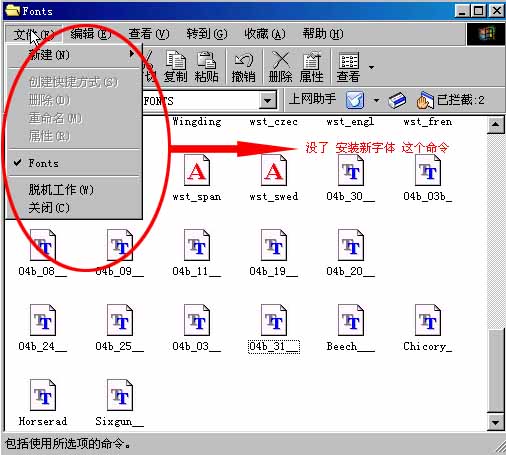Click the eraser icon beside 上网助手

(397, 100)
